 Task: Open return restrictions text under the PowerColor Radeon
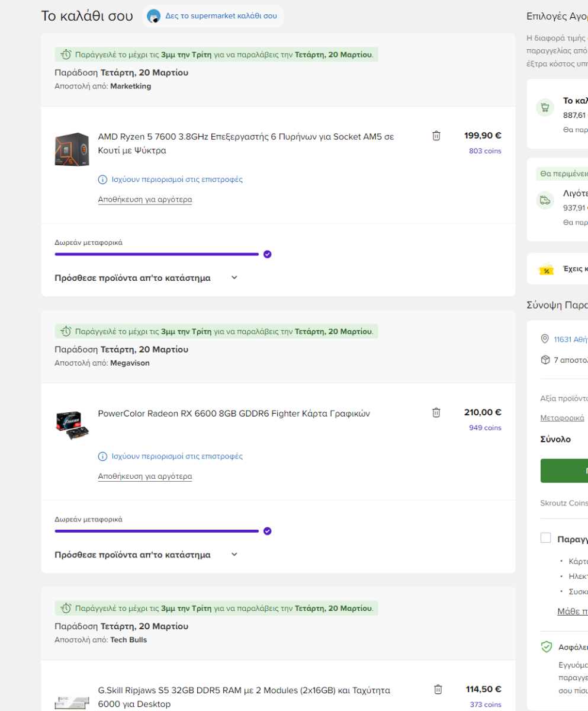pyautogui.click(x=177, y=456)
